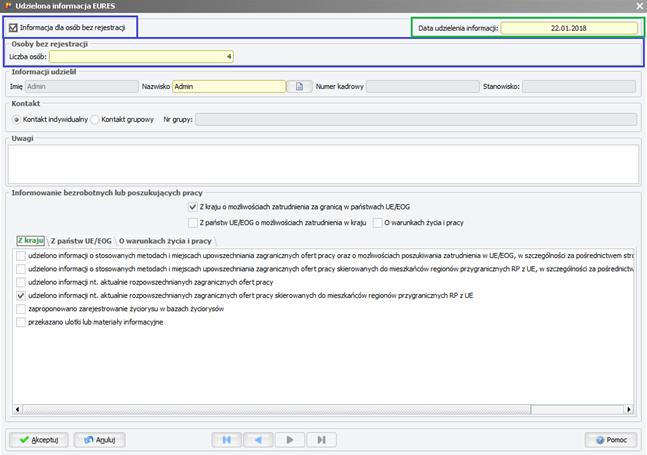Screen dimensions: 647x455
Task: Go to the last record
Action: 321,440
